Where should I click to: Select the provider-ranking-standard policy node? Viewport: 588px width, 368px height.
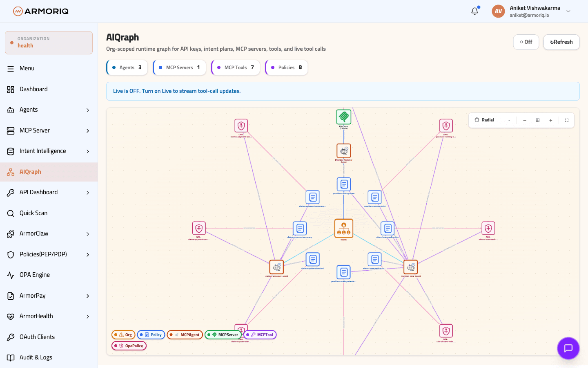point(344,272)
